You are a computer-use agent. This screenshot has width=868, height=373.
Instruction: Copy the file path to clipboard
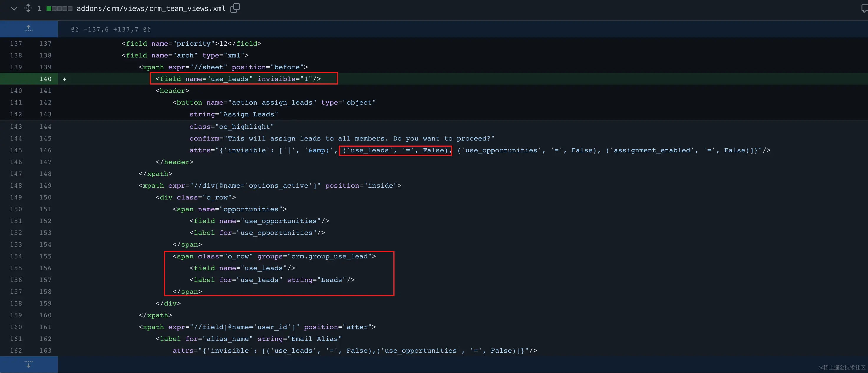(235, 8)
